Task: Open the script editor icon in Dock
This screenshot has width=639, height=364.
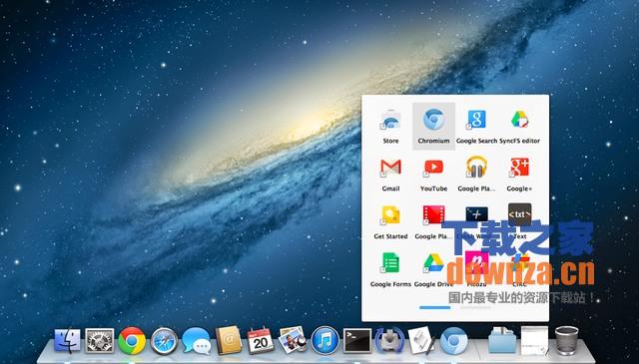Action: [x=421, y=340]
